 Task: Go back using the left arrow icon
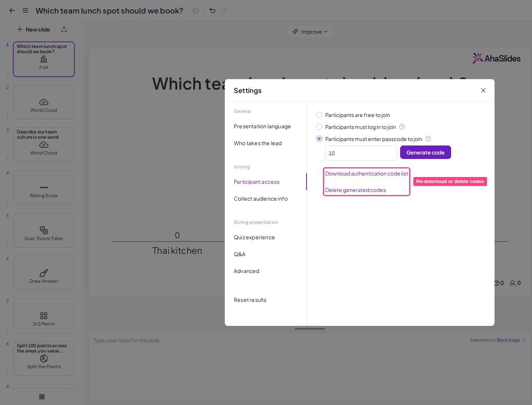click(x=12, y=10)
